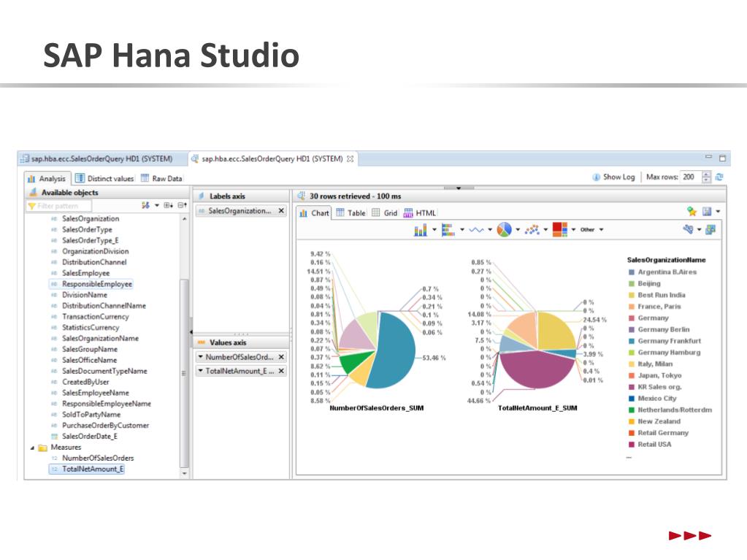Screen dimensions: 747x560
Task: Switch to the Analysis tab
Action: point(47,179)
